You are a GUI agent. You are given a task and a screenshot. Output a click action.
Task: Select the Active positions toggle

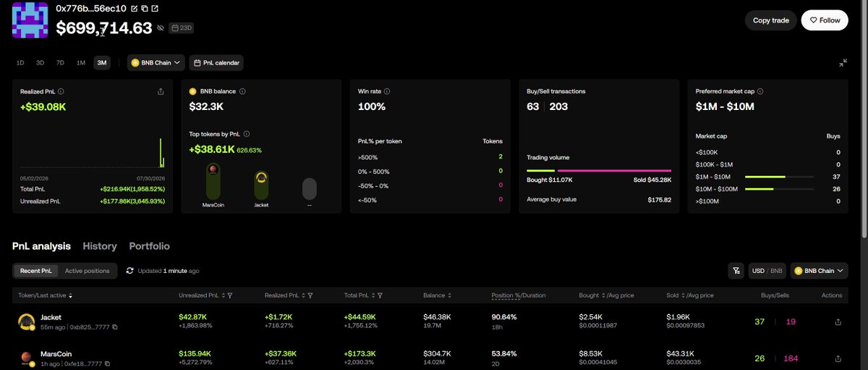click(88, 271)
